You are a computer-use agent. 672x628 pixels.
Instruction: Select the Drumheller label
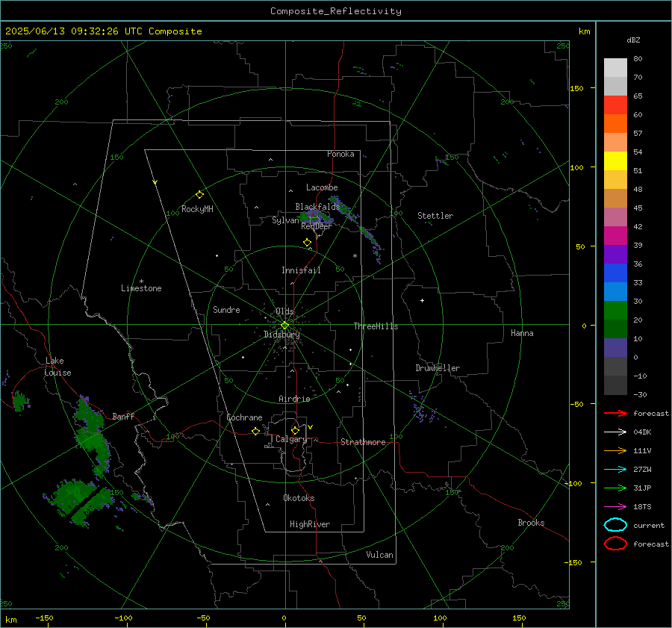pyautogui.click(x=438, y=368)
